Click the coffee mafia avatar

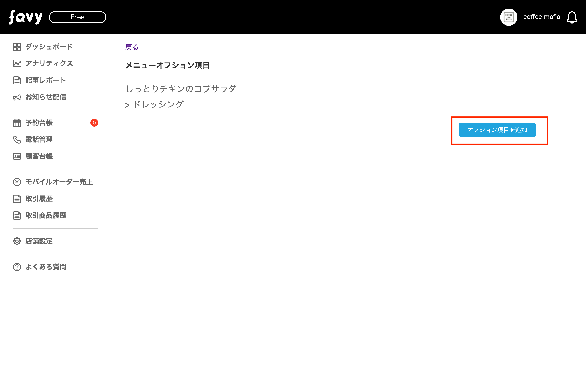pos(509,17)
